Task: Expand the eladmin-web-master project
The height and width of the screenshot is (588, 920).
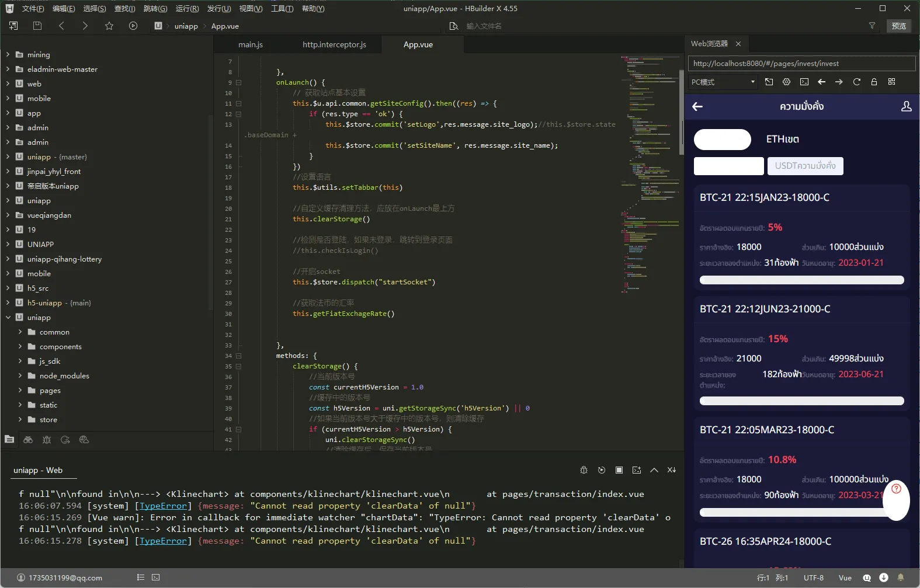Action: [x=8, y=69]
